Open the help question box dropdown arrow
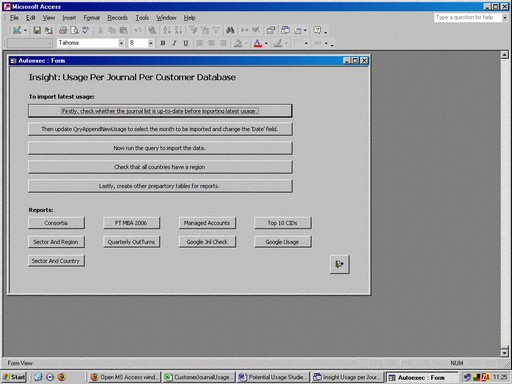 click(x=505, y=18)
